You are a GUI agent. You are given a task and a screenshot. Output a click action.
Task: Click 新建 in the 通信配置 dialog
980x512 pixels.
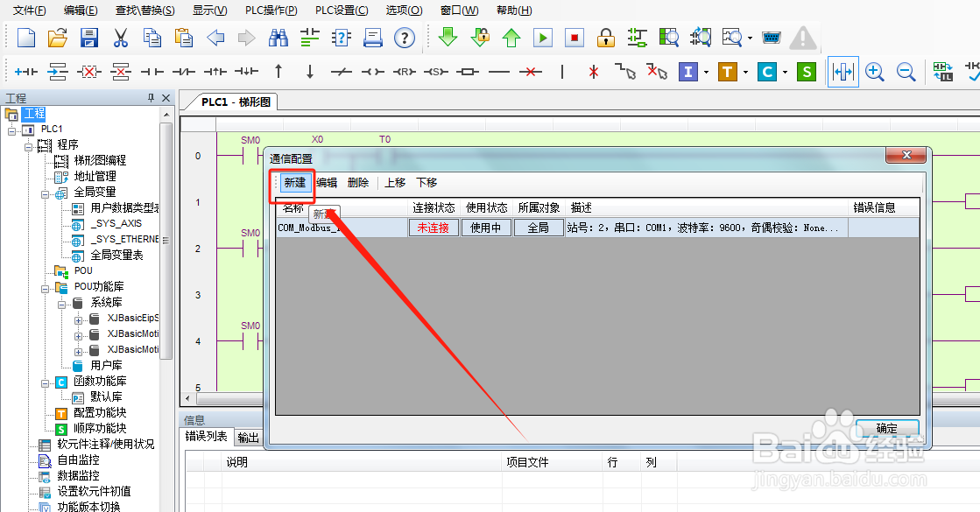[293, 182]
